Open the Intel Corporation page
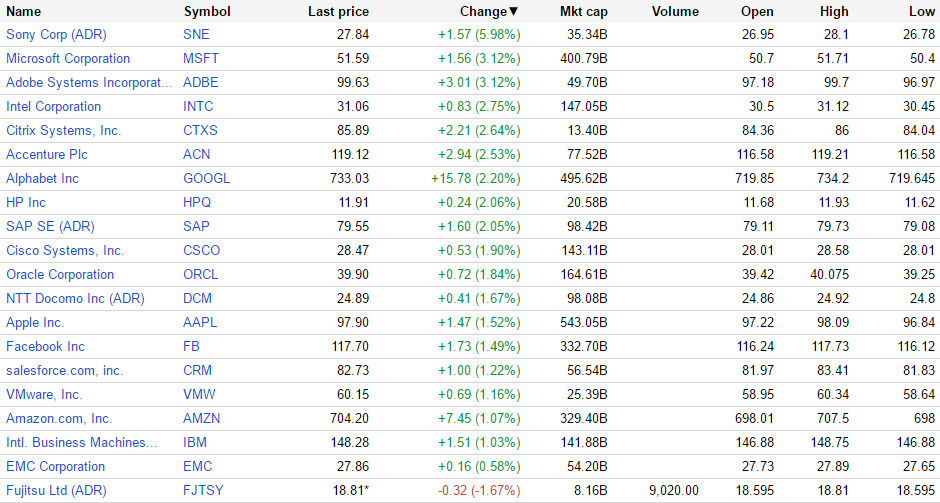Screen dimensions: 940x503 [53, 106]
